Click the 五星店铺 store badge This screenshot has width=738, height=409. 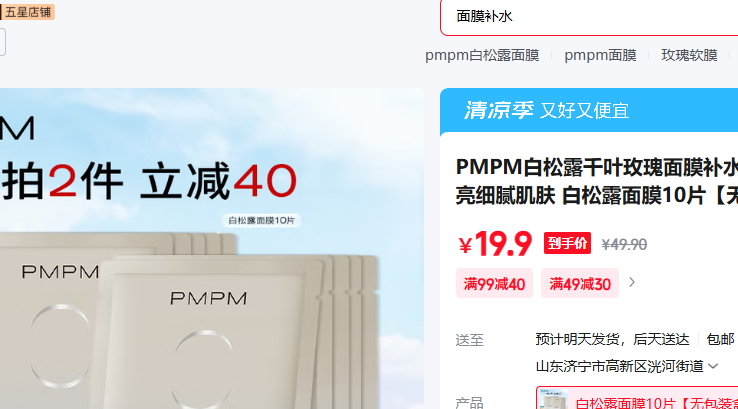(x=27, y=12)
